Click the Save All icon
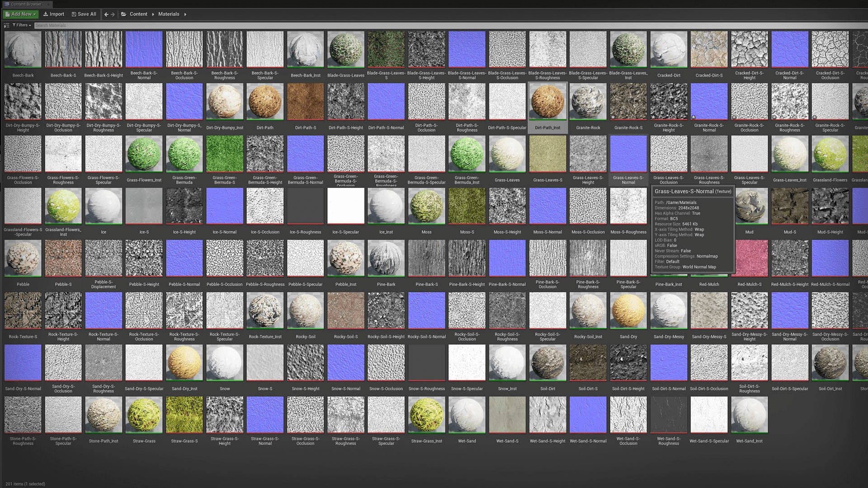The image size is (868, 488). tap(73, 14)
